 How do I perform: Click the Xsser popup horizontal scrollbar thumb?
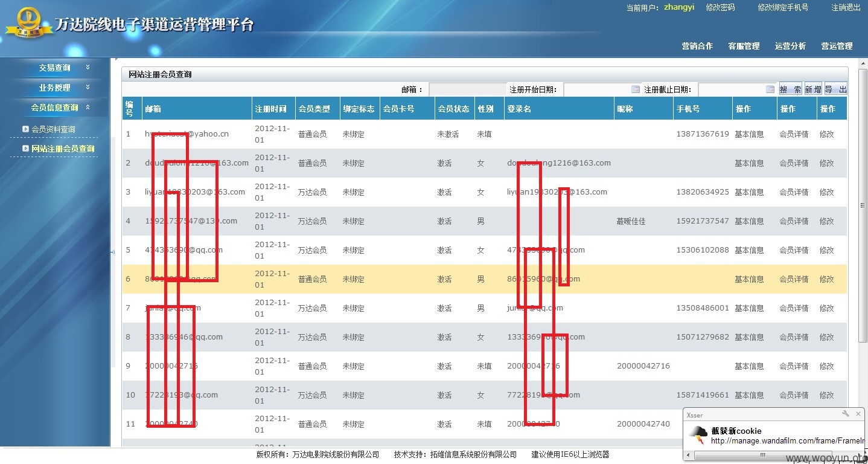pos(762,456)
